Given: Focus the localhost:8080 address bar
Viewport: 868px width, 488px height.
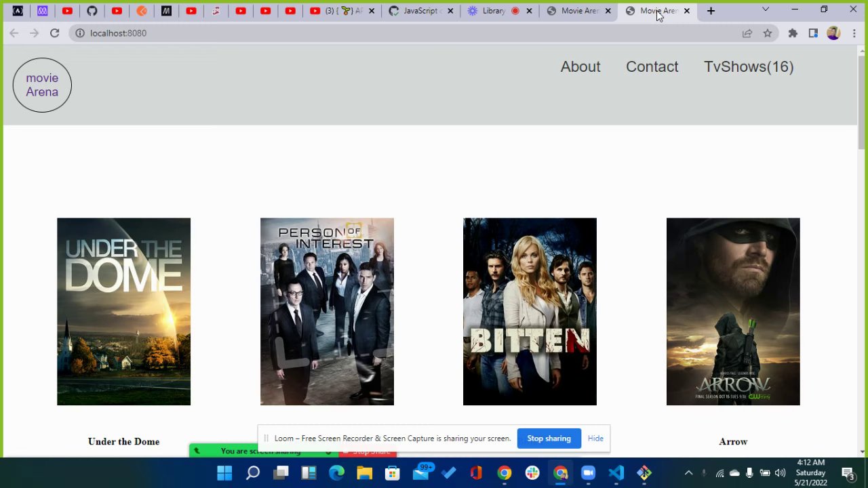Looking at the screenshot, I should pos(407,33).
